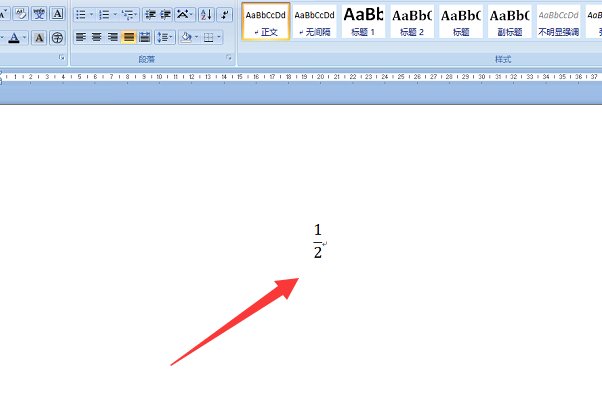
Task: Center-align the paragraph text
Action: pyautogui.click(x=97, y=37)
